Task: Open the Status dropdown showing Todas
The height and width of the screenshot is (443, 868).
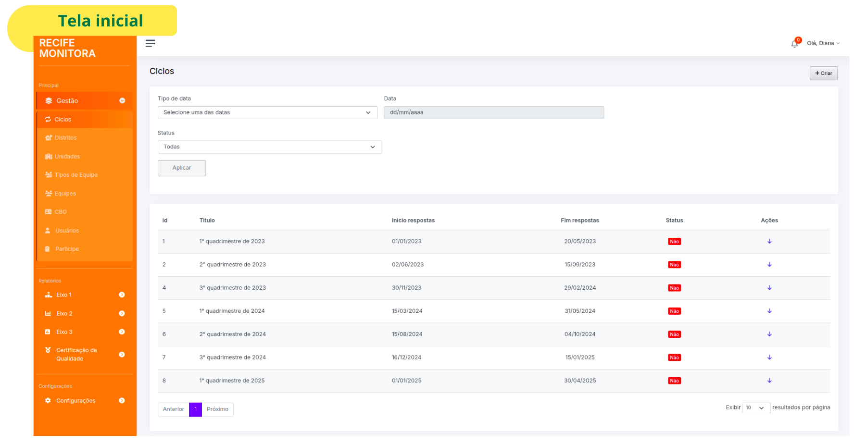Action: [270, 147]
